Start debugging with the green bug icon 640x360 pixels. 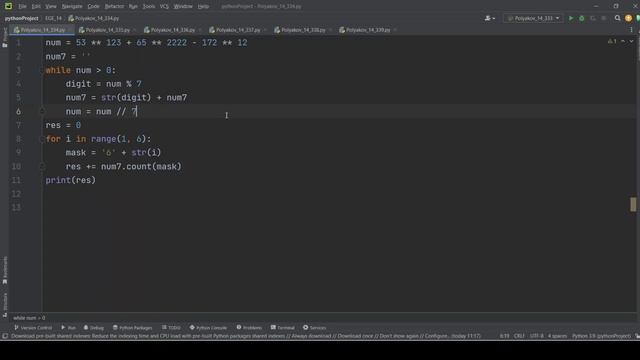click(x=582, y=18)
